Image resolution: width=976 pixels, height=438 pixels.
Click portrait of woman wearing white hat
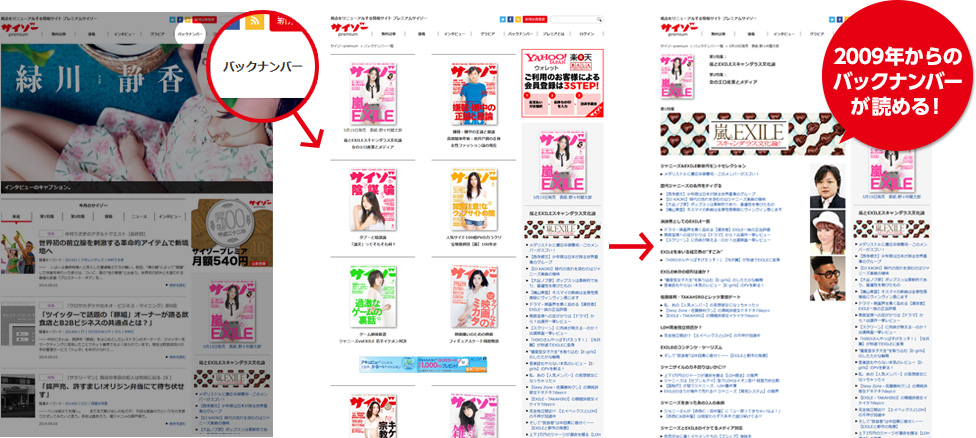tap(827, 231)
